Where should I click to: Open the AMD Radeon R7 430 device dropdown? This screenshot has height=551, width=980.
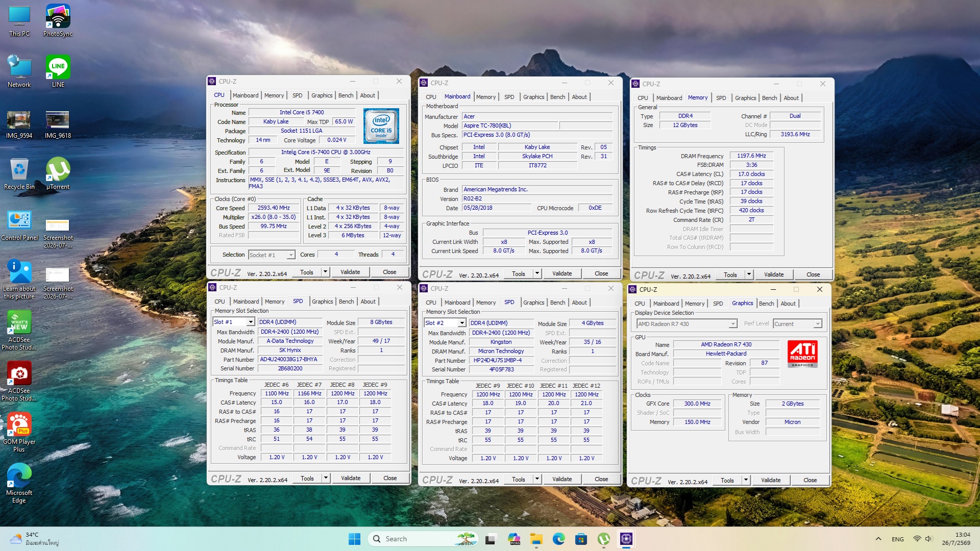(687, 324)
